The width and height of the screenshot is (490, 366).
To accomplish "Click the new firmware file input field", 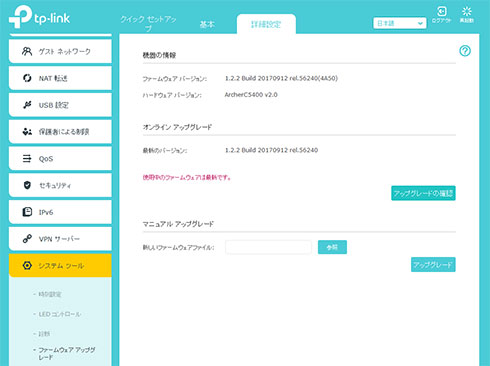I will pyautogui.click(x=268, y=247).
